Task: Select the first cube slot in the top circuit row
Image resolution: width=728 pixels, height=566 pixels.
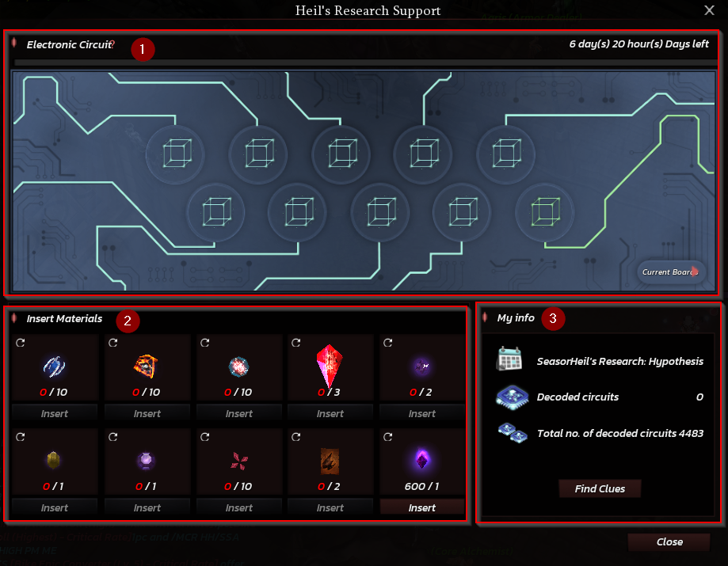Action: (176, 154)
